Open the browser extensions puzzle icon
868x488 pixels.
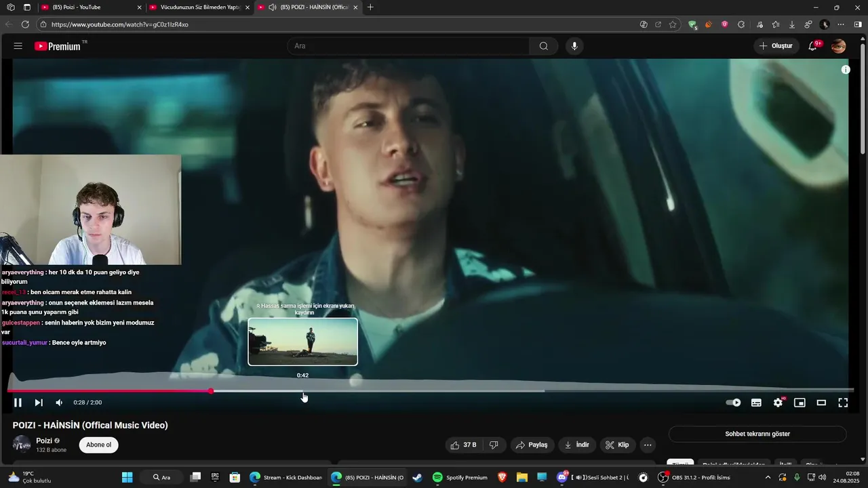point(741,24)
